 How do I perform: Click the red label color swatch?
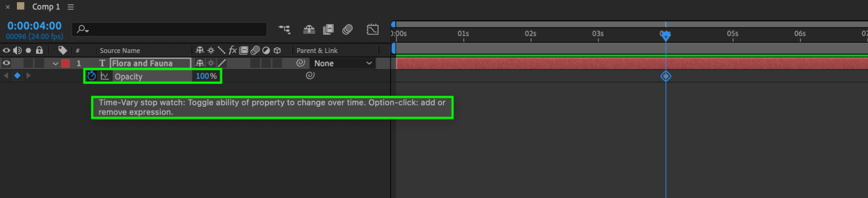click(x=66, y=63)
